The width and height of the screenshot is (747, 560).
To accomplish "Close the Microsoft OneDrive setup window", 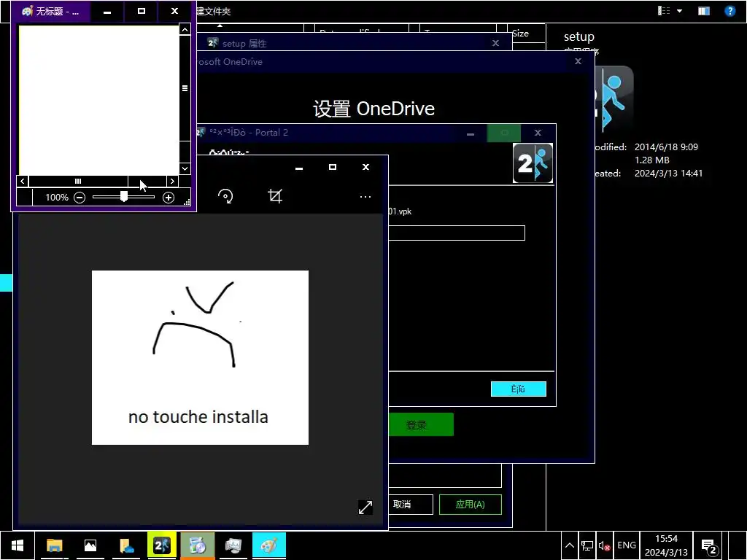I will tap(578, 61).
